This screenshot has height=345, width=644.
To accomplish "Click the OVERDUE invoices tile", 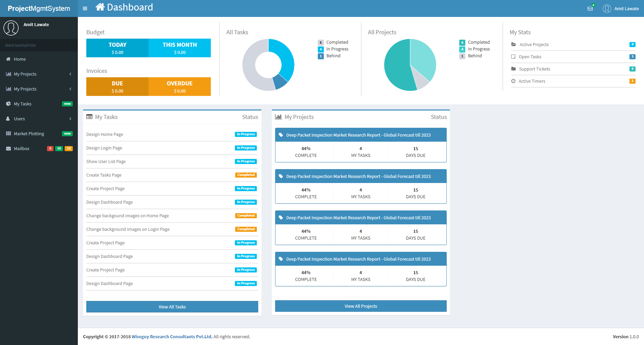I will [180, 86].
